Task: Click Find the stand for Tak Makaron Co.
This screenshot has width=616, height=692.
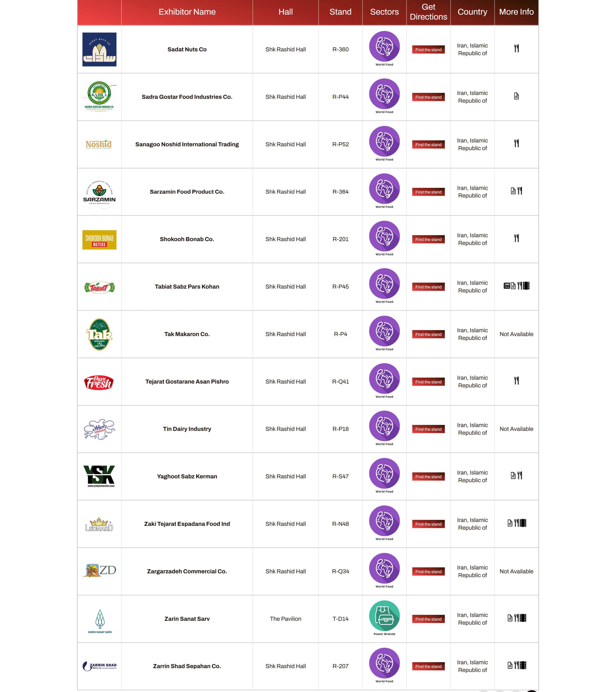Action: point(428,334)
